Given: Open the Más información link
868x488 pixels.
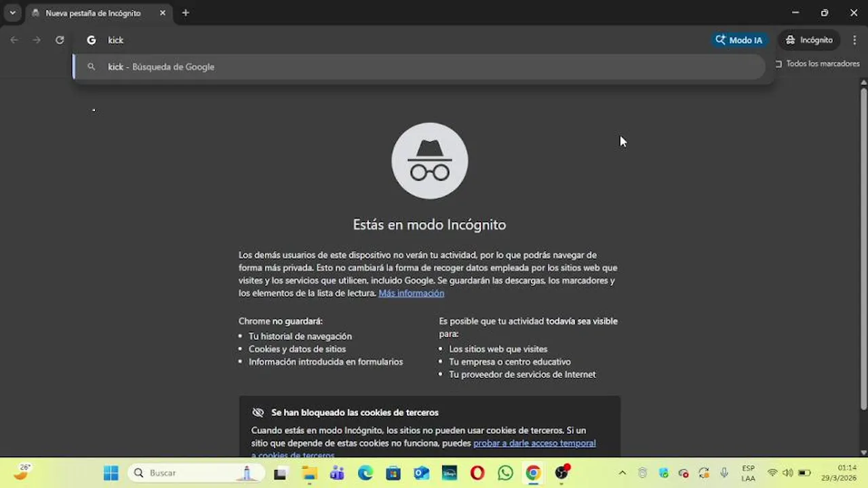Looking at the screenshot, I should point(412,293).
